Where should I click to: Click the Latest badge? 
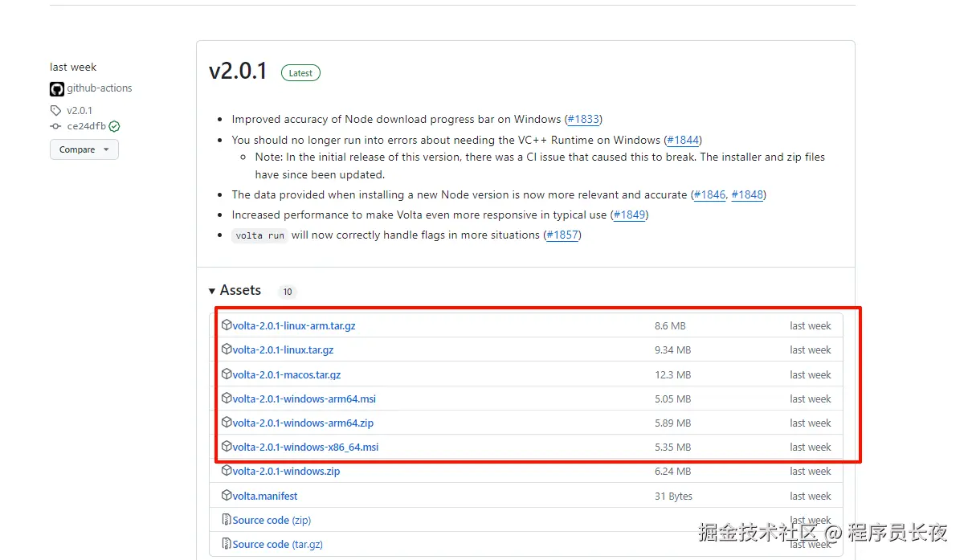pyautogui.click(x=300, y=73)
